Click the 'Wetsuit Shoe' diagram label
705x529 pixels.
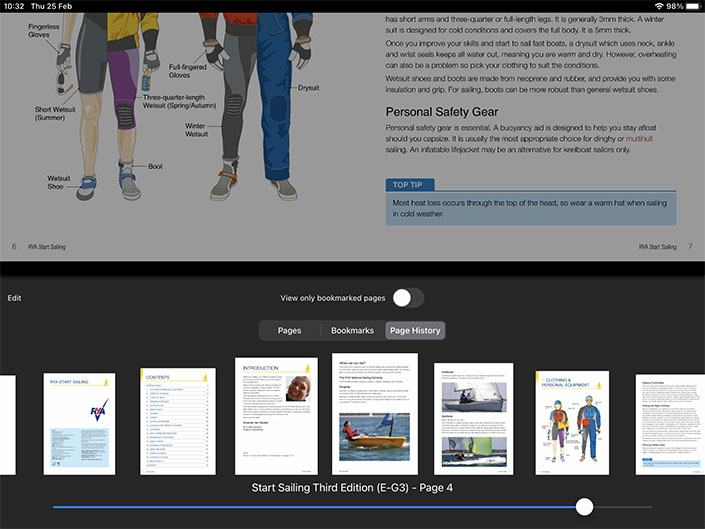click(58, 182)
